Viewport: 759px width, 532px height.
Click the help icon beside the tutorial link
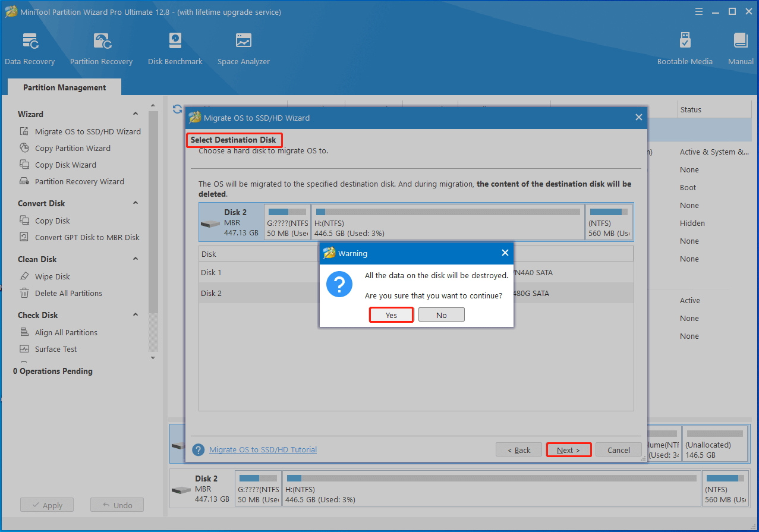198,449
